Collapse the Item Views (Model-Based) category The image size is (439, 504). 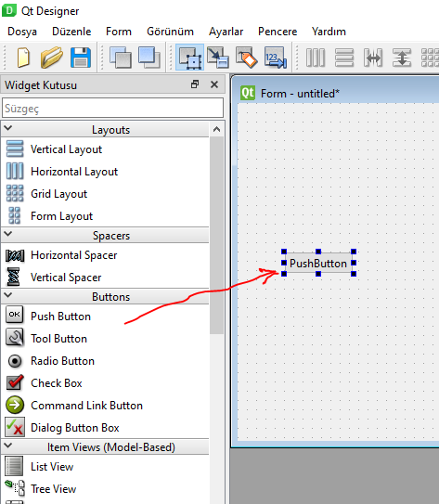click(x=8, y=446)
